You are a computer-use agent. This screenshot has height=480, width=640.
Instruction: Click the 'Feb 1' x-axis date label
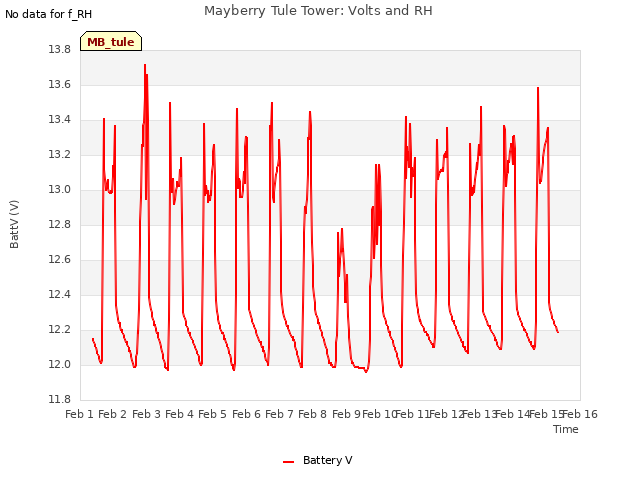(x=80, y=414)
